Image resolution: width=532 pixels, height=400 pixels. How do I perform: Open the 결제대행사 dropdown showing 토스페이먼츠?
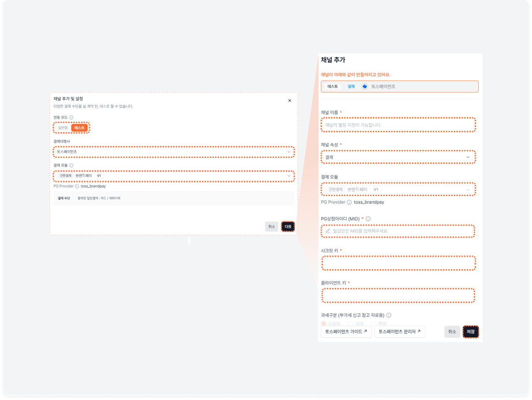point(174,152)
